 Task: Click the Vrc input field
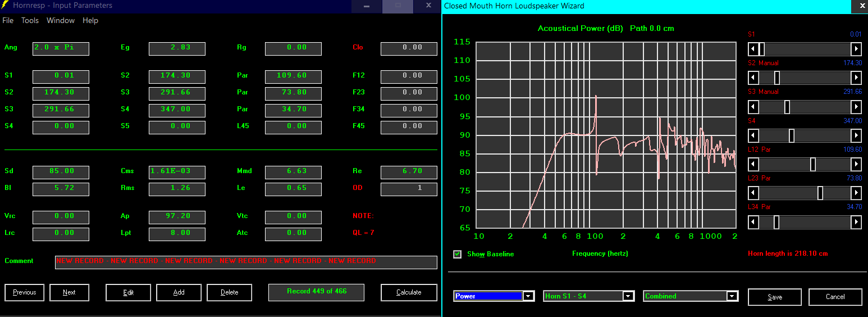(61, 217)
